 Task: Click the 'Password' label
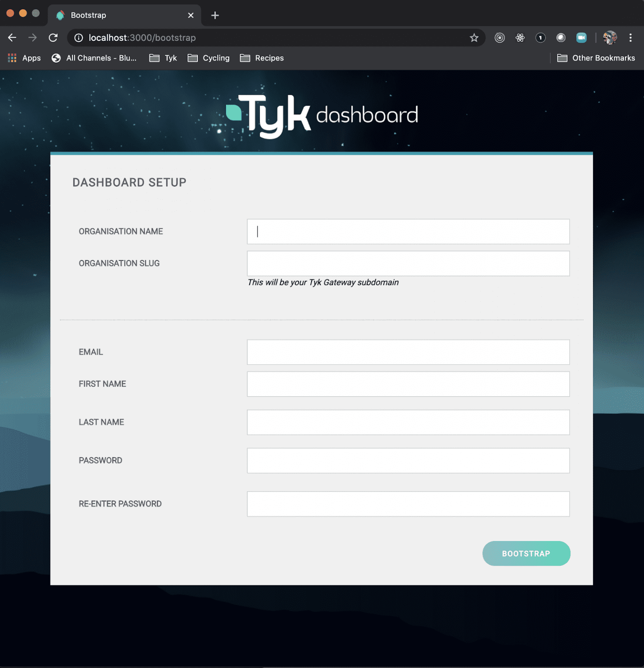[101, 460]
